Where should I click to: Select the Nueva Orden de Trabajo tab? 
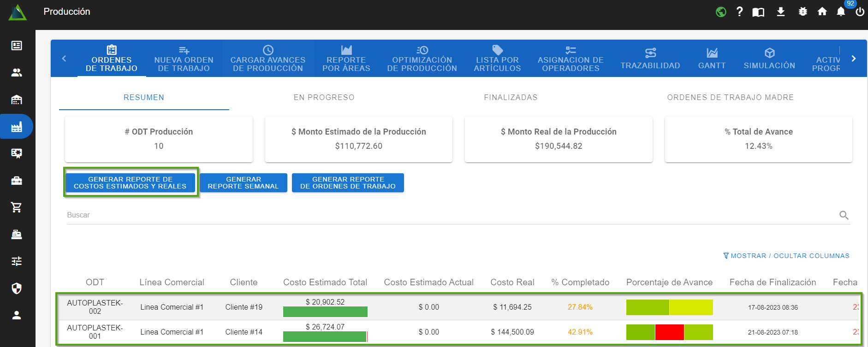coord(184,59)
